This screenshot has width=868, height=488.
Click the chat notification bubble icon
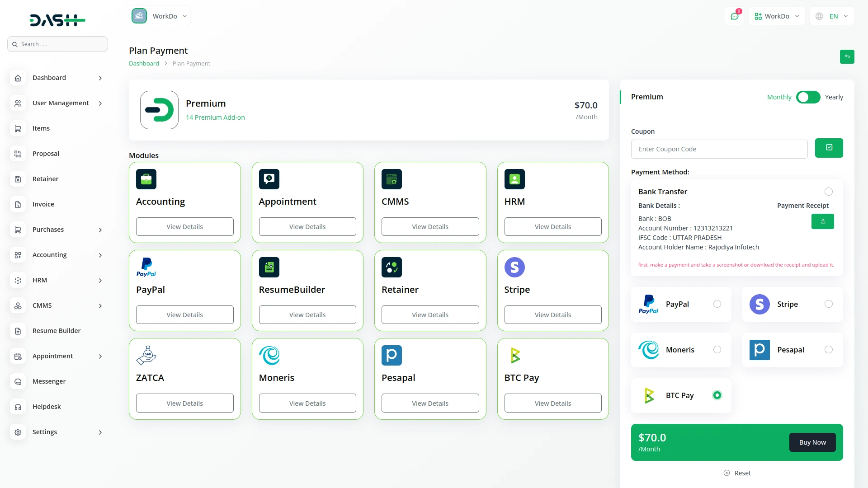coord(735,16)
